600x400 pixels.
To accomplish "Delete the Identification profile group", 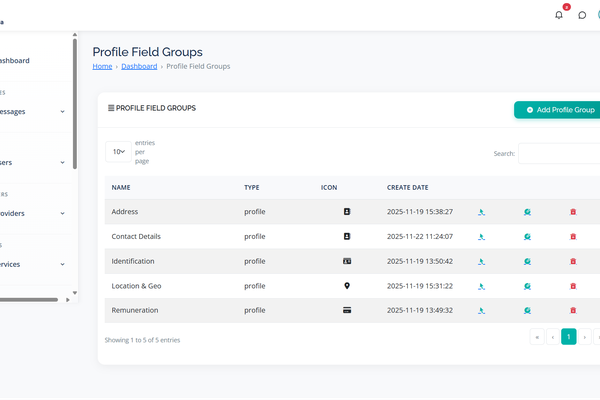I will (x=573, y=261).
